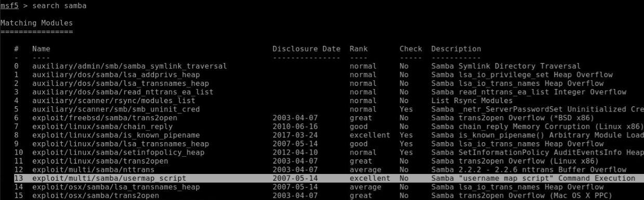Click 'List Rsync Modules' description
Screen dimensions: 644x200
pos(472,101)
